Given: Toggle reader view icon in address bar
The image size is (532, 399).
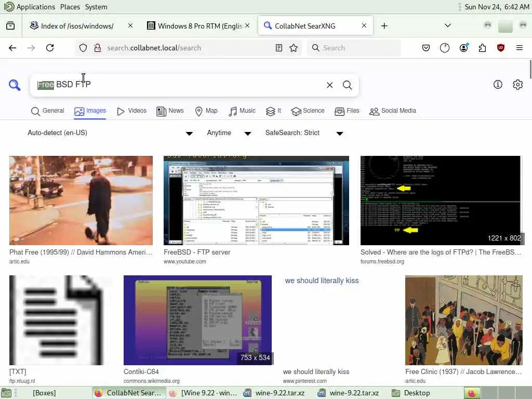Looking at the screenshot, I should click(x=279, y=48).
